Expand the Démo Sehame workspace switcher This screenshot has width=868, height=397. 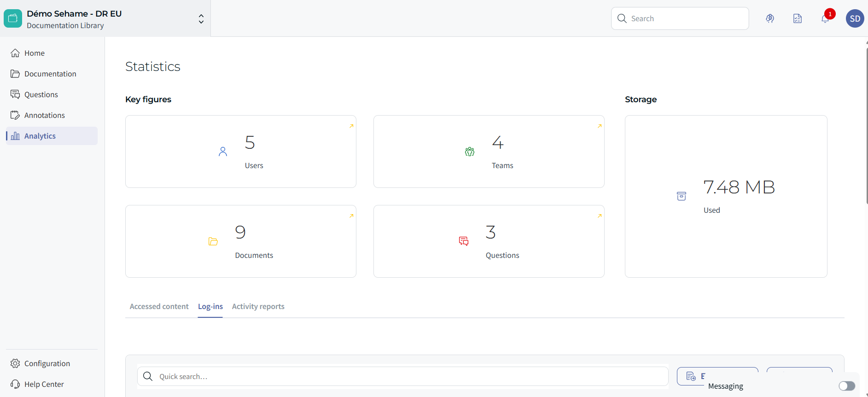click(201, 19)
